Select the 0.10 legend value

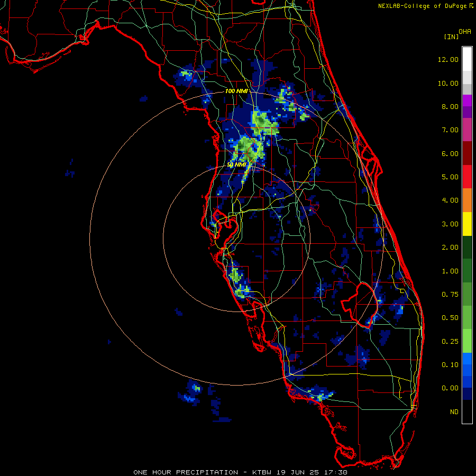click(x=450, y=365)
